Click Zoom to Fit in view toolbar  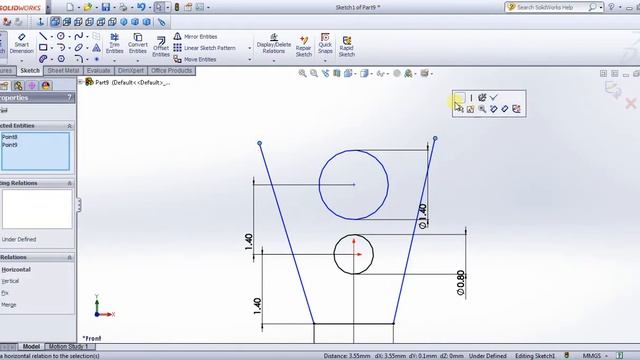pyautogui.click(x=302, y=73)
